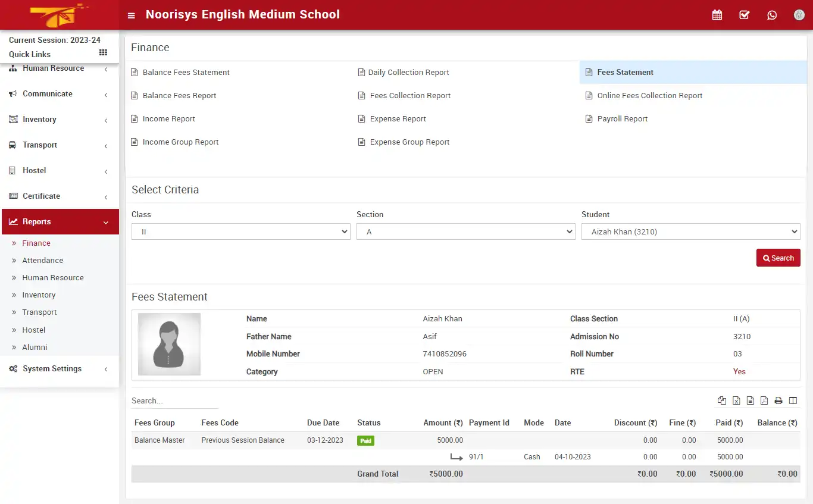This screenshot has width=813, height=504.
Task: Toggle column visibility for the table
Action: pos(793,400)
